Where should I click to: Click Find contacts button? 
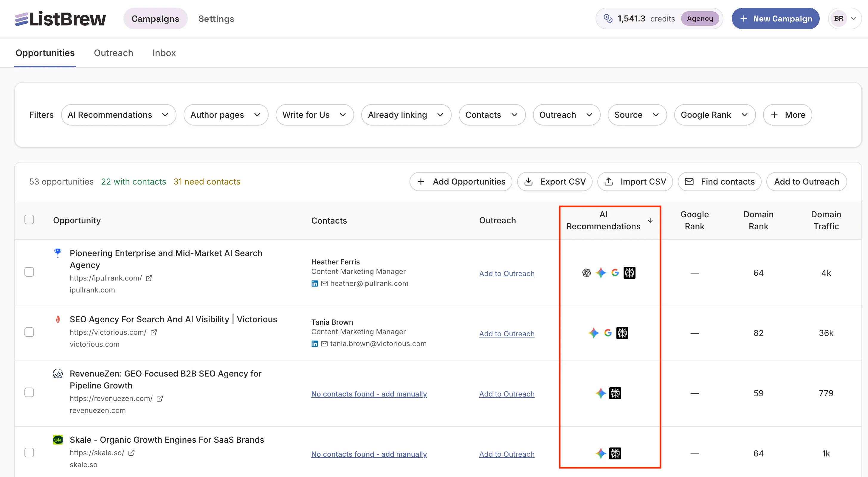[719, 182]
